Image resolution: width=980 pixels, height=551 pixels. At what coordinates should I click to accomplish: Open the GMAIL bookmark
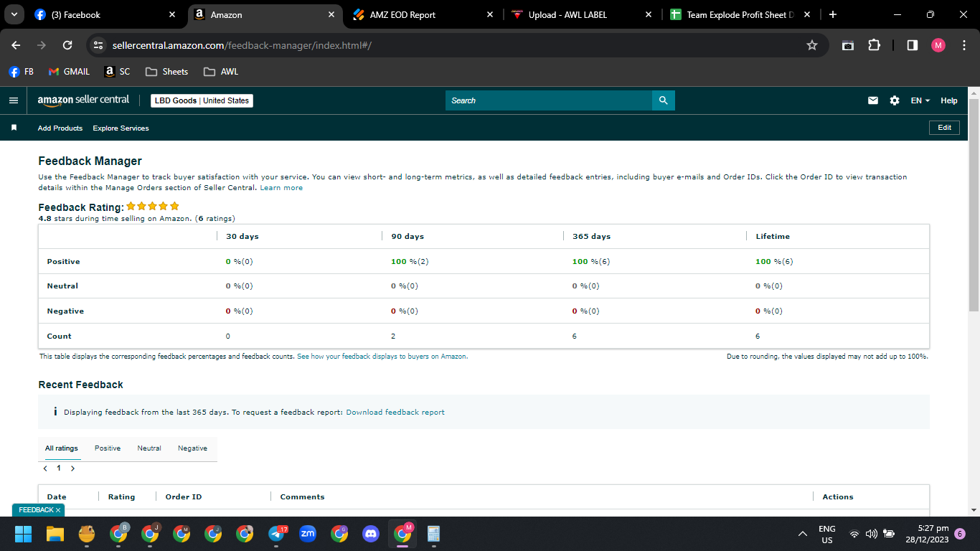click(69, 72)
